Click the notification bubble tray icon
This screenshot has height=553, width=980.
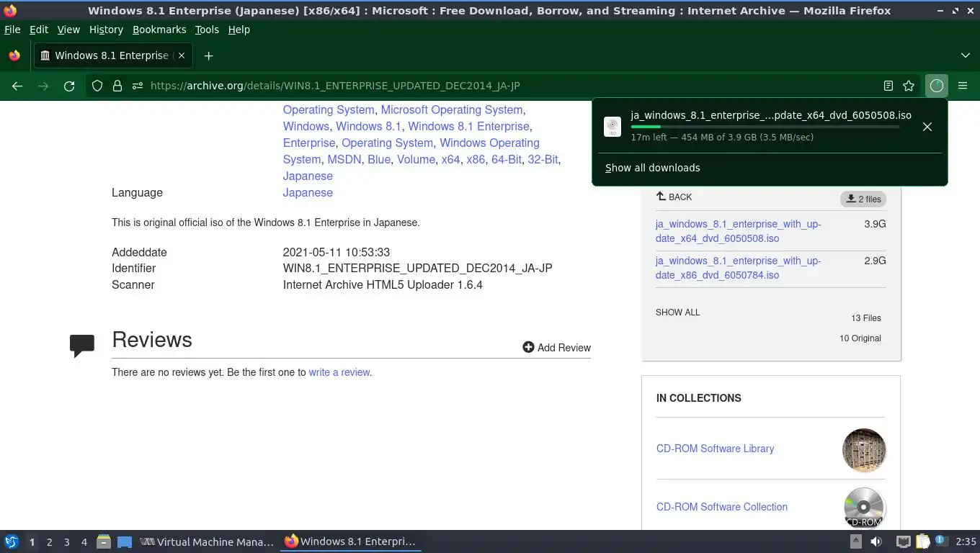click(x=941, y=541)
